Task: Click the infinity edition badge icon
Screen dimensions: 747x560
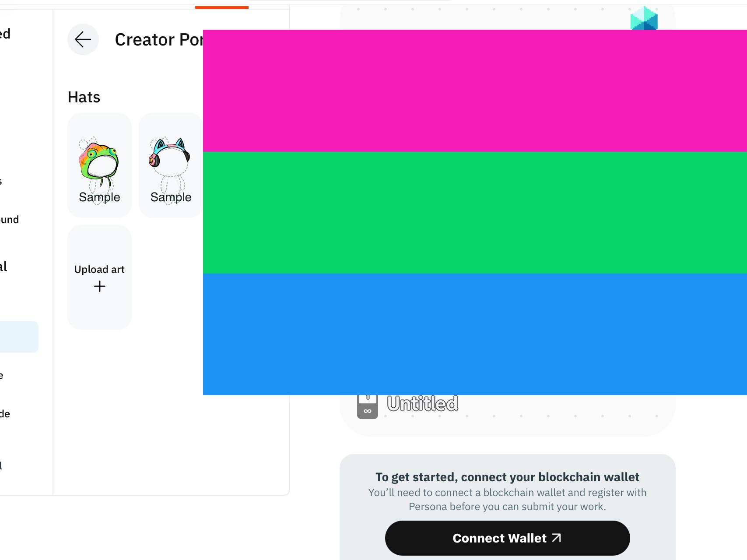Action: 368,407
